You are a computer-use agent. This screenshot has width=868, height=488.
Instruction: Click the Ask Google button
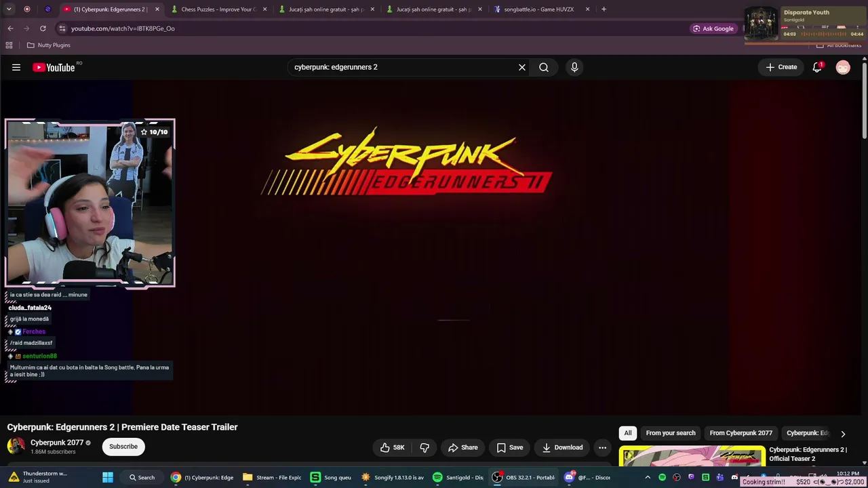click(x=713, y=28)
